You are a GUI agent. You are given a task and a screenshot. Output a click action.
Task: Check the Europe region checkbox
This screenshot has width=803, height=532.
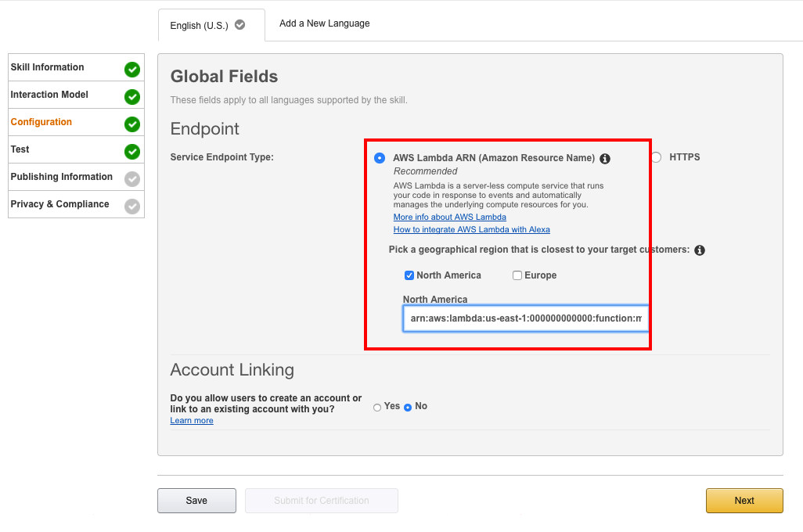(x=517, y=275)
